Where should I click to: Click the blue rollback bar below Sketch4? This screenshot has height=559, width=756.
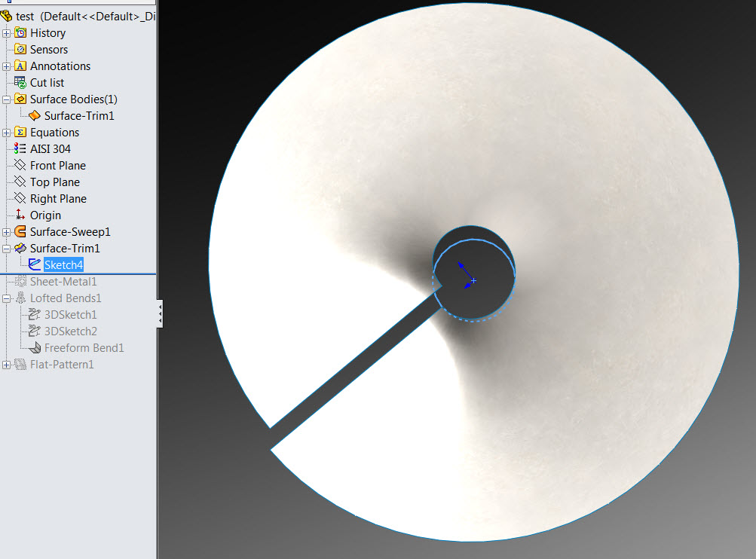(78, 273)
